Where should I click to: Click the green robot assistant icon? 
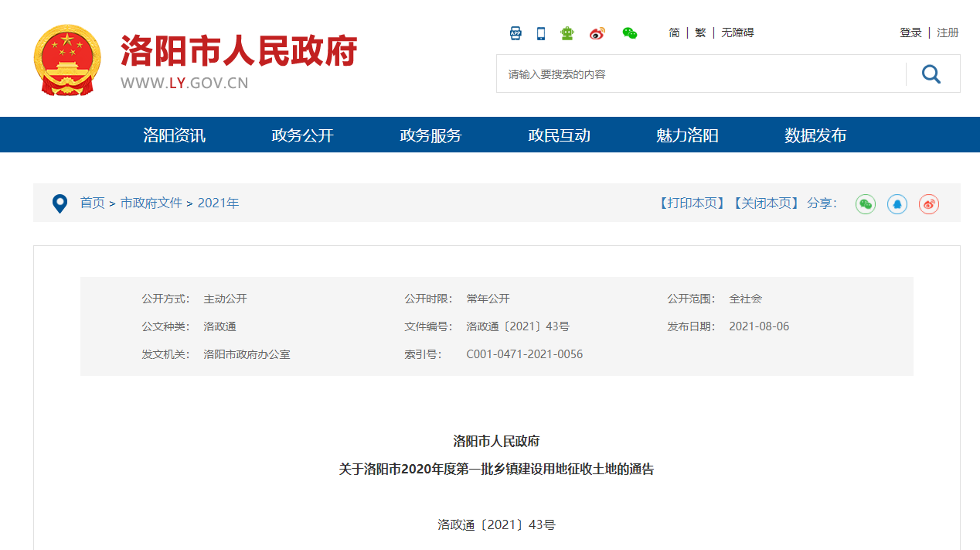(x=567, y=33)
